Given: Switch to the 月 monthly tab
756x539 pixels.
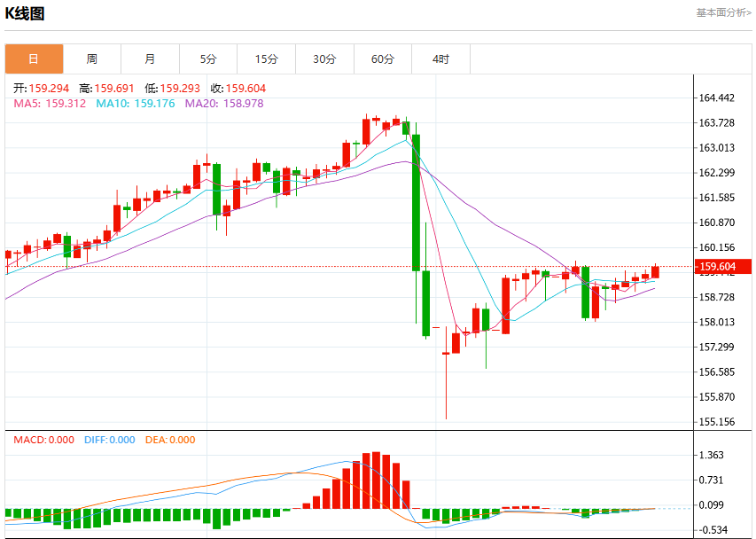Looking at the screenshot, I should tap(150, 59).
